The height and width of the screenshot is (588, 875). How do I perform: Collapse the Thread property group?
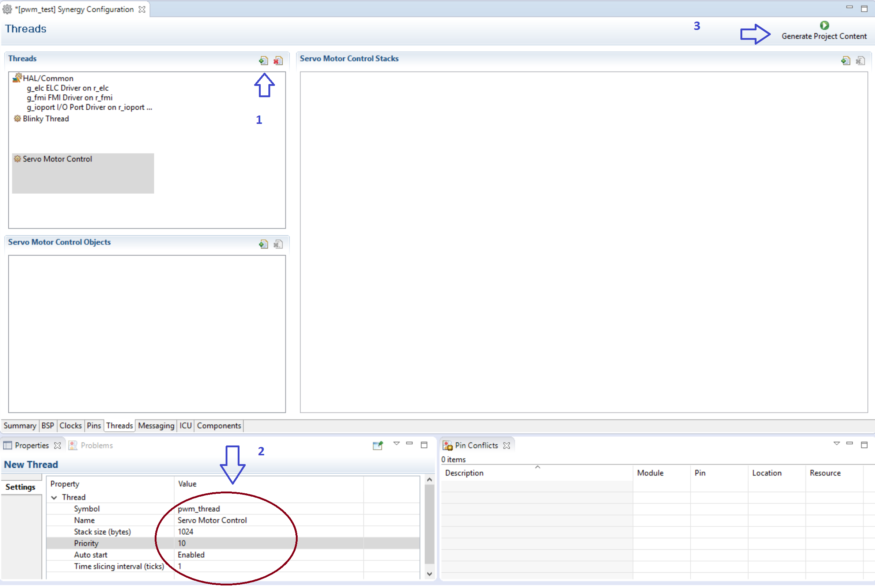(54, 497)
